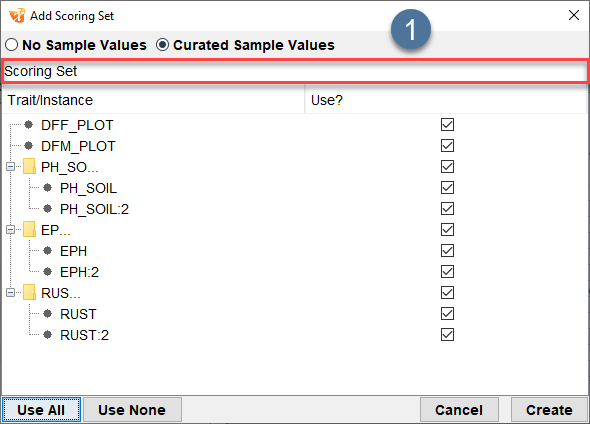The width and height of the screenshot is (590, 424).
Task: Select the DFF_PLOT trait node
Action: (x=77, y=125)
